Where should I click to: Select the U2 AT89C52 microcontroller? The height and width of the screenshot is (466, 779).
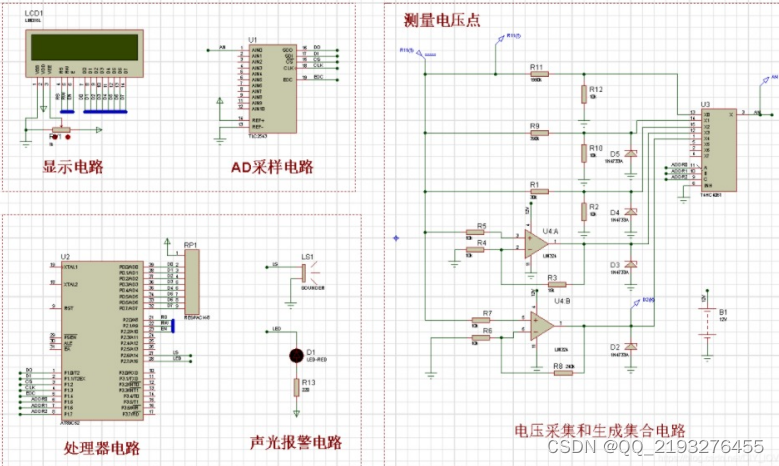tap(102, 341)
